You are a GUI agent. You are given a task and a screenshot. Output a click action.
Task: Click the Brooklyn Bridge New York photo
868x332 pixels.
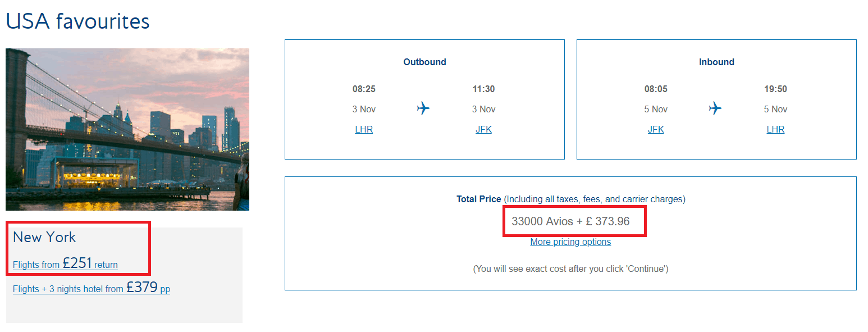pos(127,129)
